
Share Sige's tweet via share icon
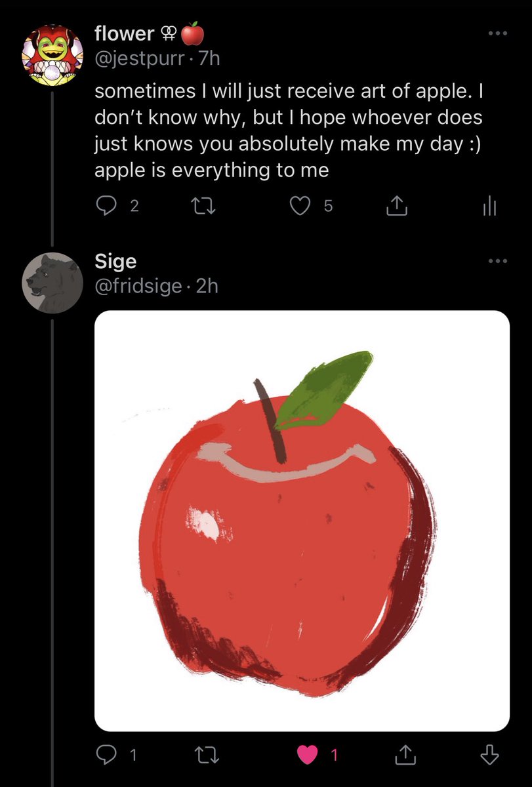tap(405, 756)
